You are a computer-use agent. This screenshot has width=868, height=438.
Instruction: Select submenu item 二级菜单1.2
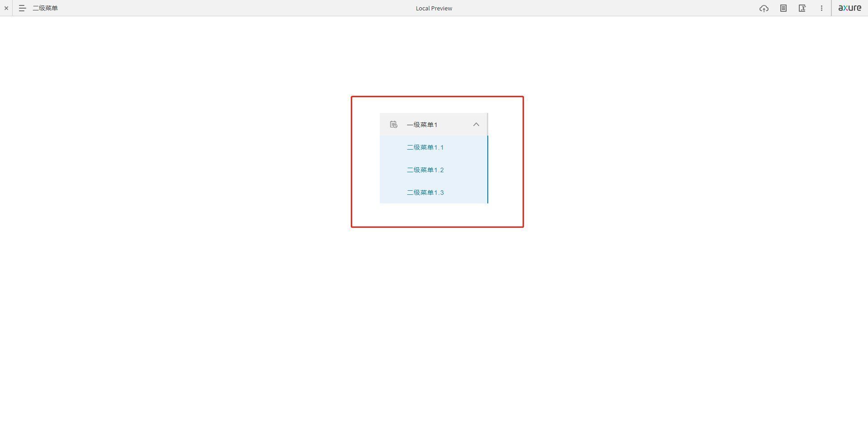point(434,170)
